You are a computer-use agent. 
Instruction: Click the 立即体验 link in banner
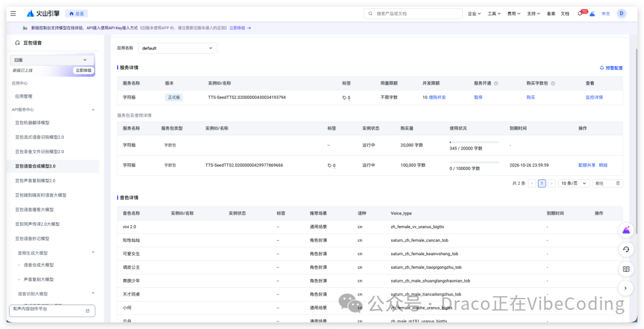pyautogui.click(x=240, y=28)
